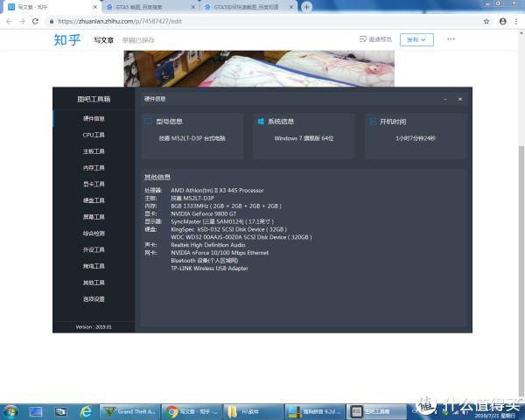Click the WDC WD32 320GB disk line
The width and height of the screenshot is (525, 420).
[241, 237]
